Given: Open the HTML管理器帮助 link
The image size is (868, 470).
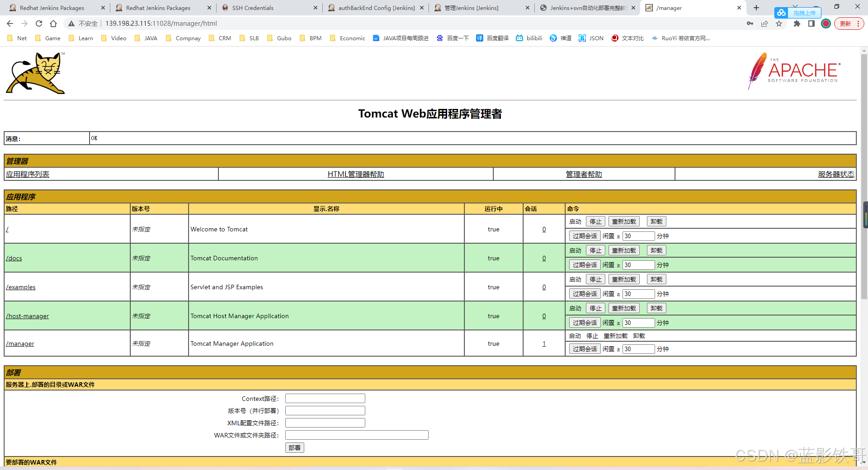Looking at the screenshot, I should click(356, 174).
